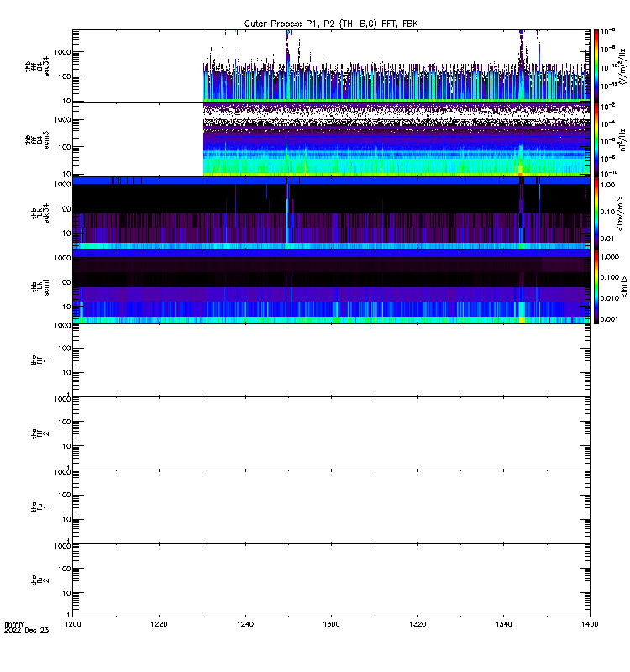Viewport: 630px width, 672px height.
Task: Click the 'hhmm' time format label
Action: pos(14,624)
